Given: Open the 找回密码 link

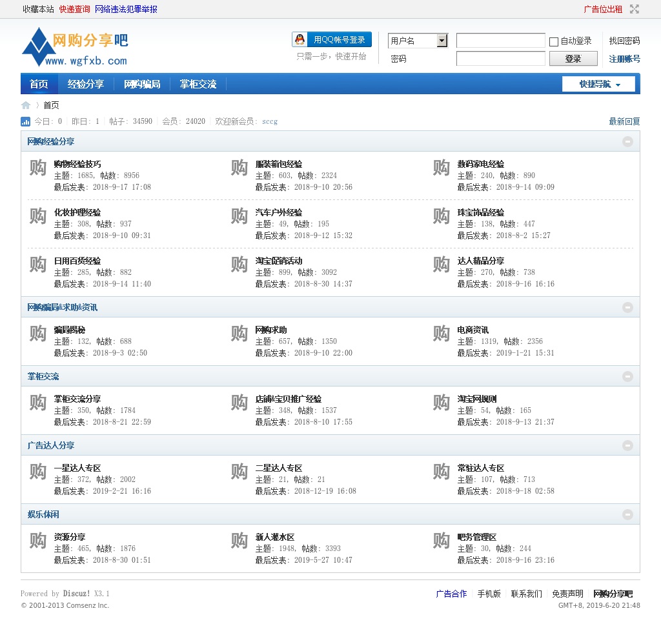Looking at the screenshot, I should (624, 41).
